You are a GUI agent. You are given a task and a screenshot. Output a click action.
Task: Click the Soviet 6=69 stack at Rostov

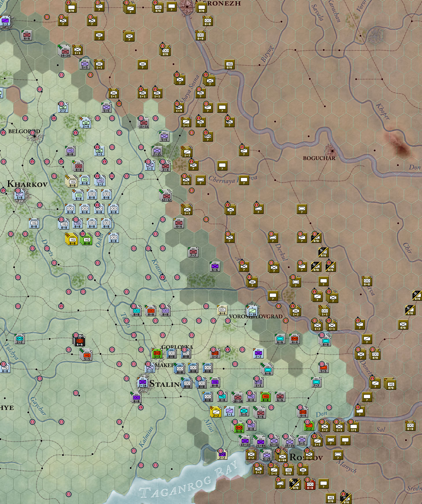point(282,456)
